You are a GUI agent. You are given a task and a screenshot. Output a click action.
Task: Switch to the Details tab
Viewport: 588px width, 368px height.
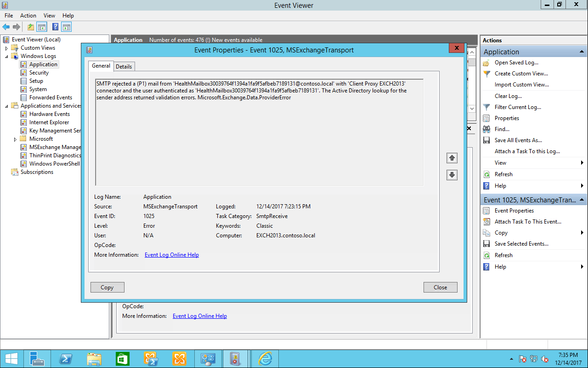(124, 67)
